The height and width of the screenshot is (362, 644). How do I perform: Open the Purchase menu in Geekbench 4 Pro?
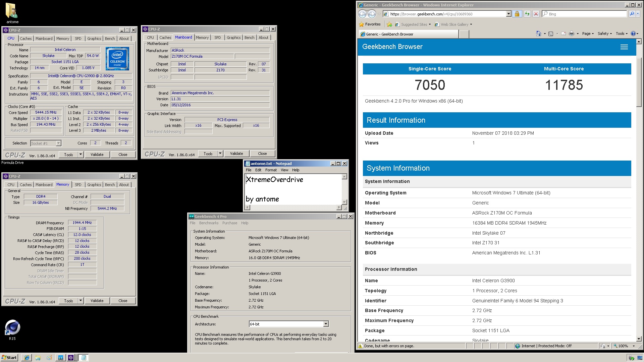(x=230, y=223)
